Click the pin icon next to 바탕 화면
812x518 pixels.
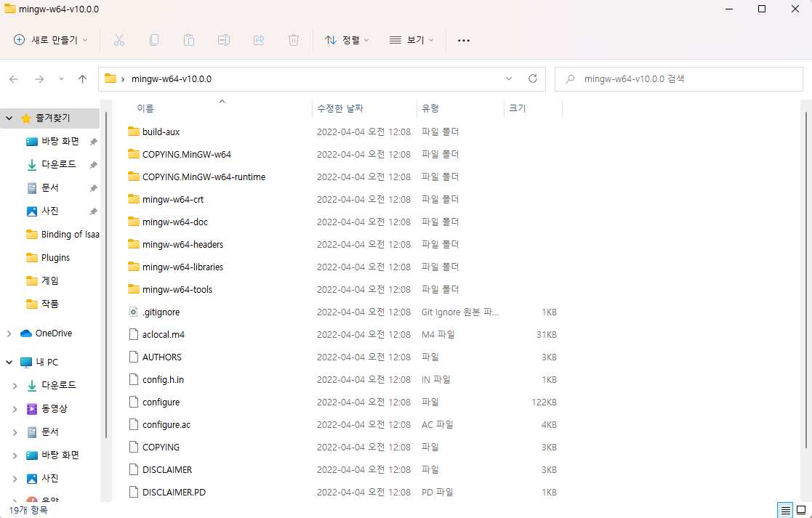coord(93,142)
